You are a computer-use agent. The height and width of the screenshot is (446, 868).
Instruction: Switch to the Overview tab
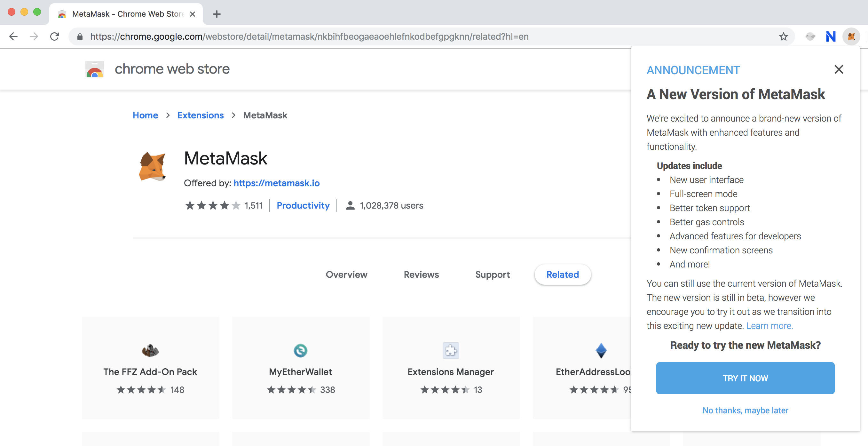pos(346,275)
